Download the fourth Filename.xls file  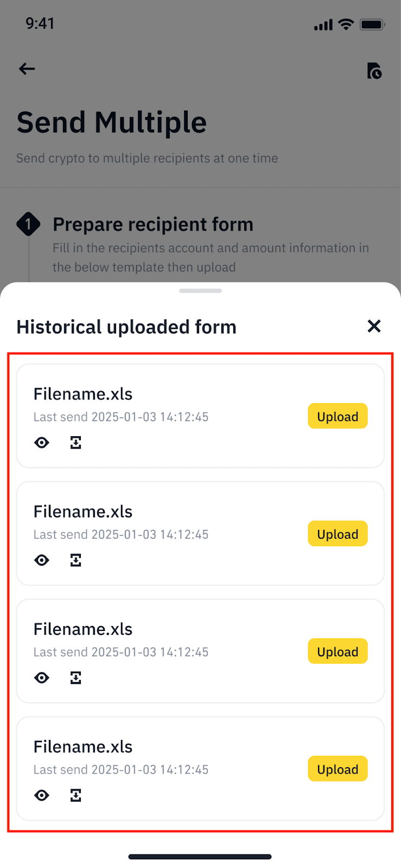[76, 795]
